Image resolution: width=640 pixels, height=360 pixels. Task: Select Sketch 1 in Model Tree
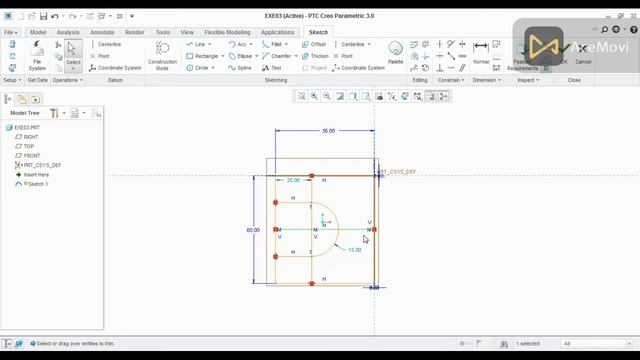[32, 184]
